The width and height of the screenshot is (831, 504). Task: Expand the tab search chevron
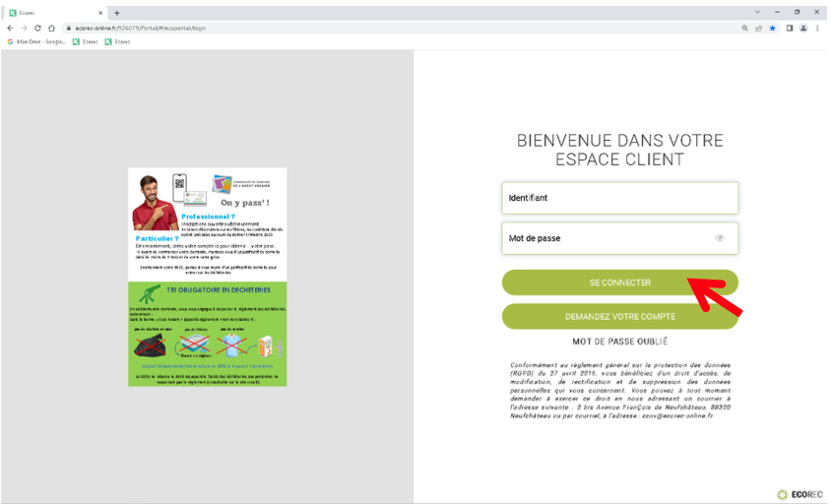tap(758, 12)
